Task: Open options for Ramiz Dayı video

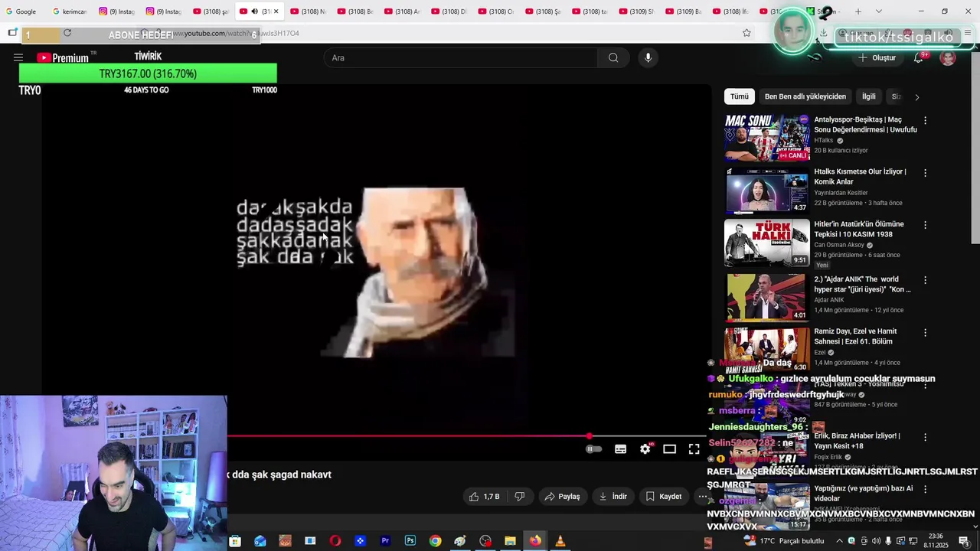Action: coord(925,333)
